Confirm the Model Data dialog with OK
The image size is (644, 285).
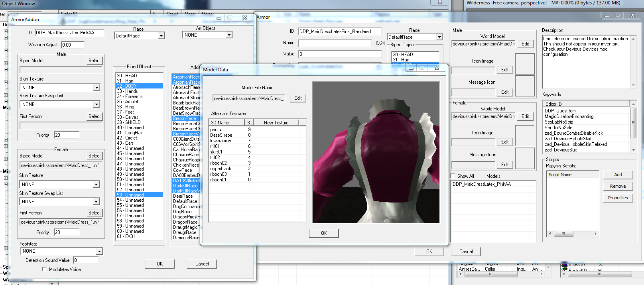[324, 233]
